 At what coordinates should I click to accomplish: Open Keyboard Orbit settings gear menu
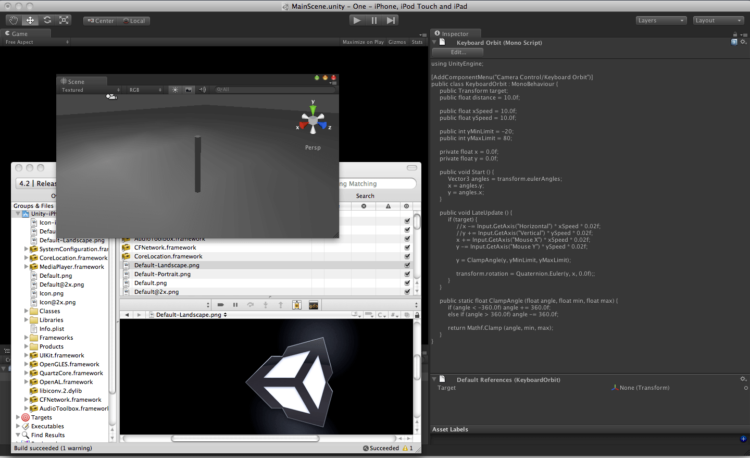point(743,42)
